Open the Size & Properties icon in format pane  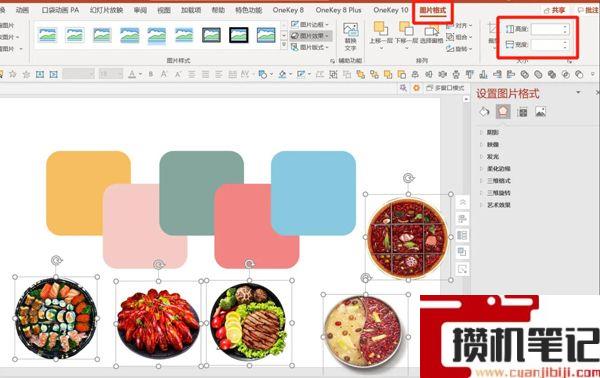pos(522,112)
